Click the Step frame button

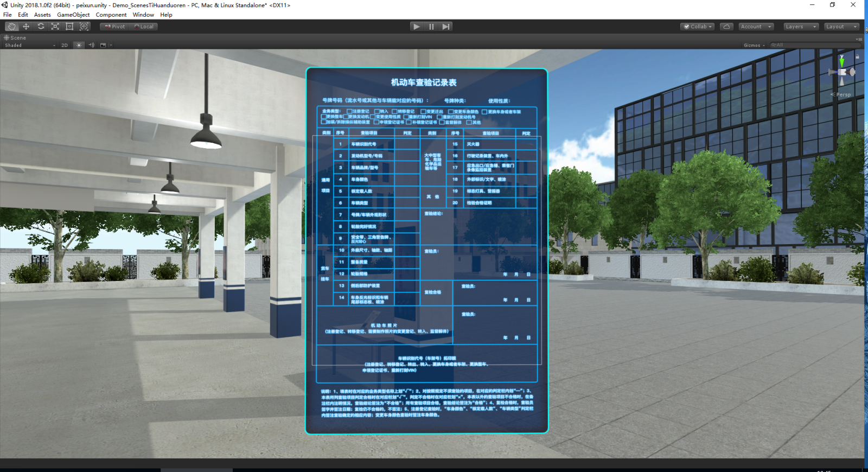coord(445,27)
